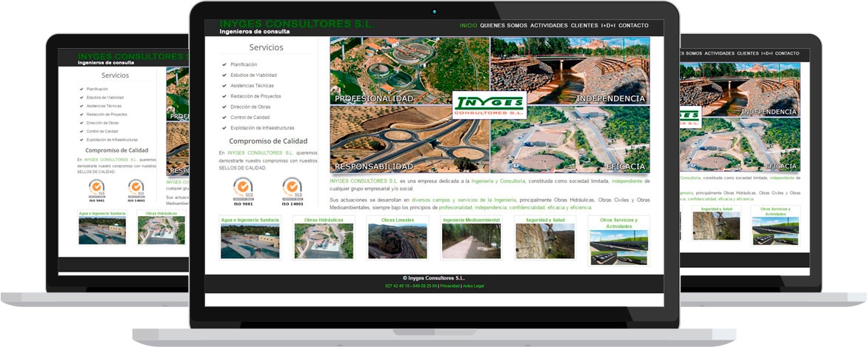Viewport: 868px width, 347px height.
Task: Select Planificación in left laptop's Servicios list
Action: click(98, 89)
